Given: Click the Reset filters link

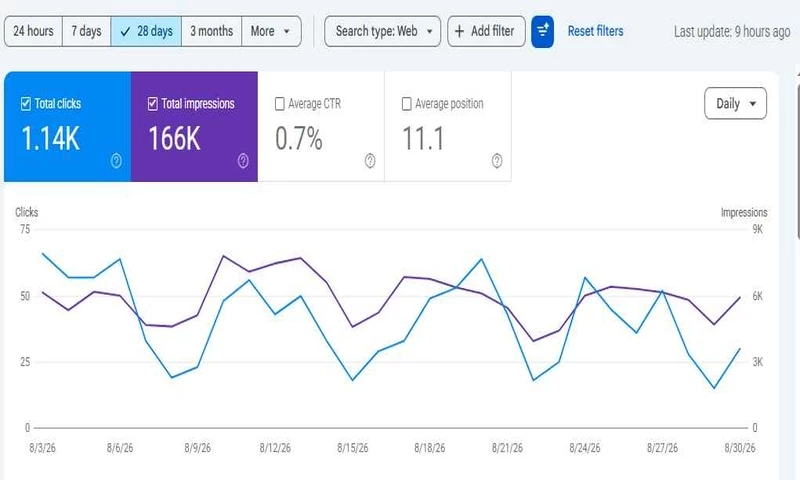Looking at the screenshot, I should [x=595, y=31].
